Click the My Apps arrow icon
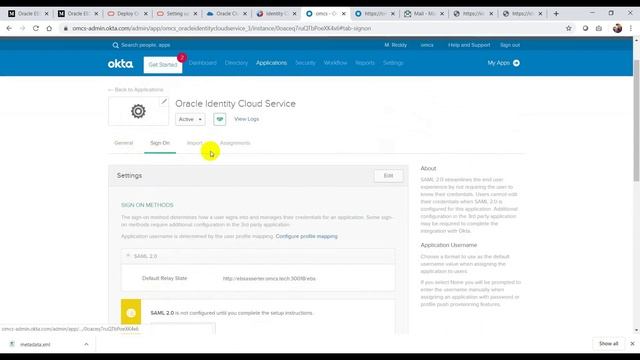 coord(516,63)
